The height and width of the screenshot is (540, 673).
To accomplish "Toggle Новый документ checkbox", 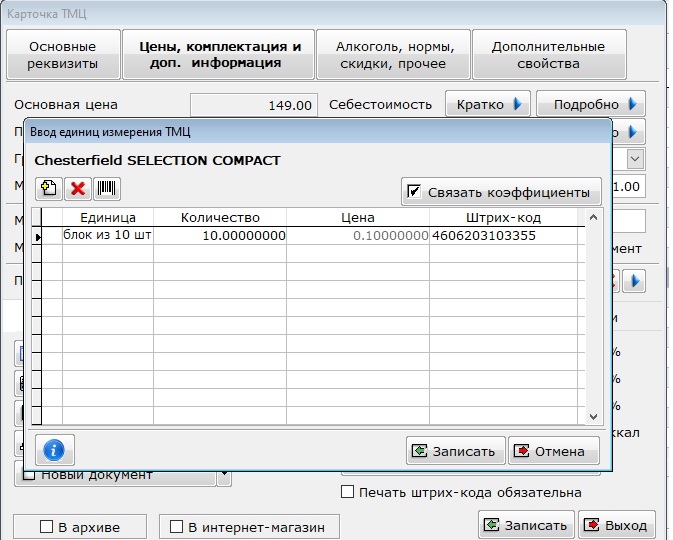I will [28, 476].
